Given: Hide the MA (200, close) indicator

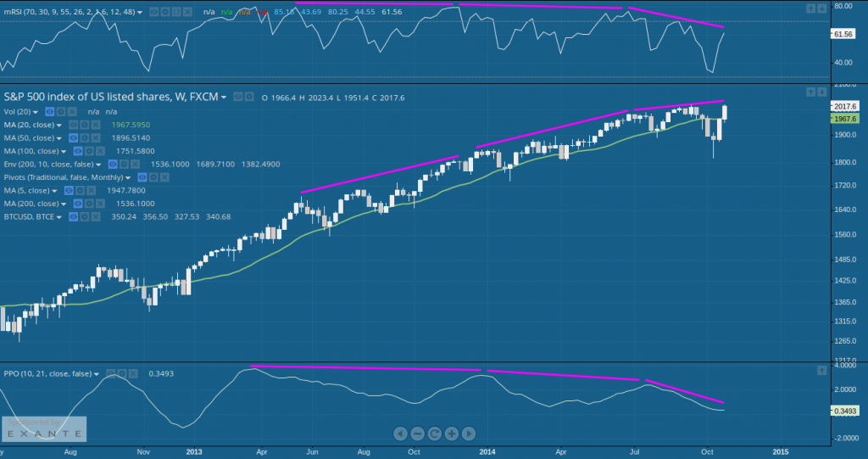Looking at the screenshot, I should pos(77,204).
